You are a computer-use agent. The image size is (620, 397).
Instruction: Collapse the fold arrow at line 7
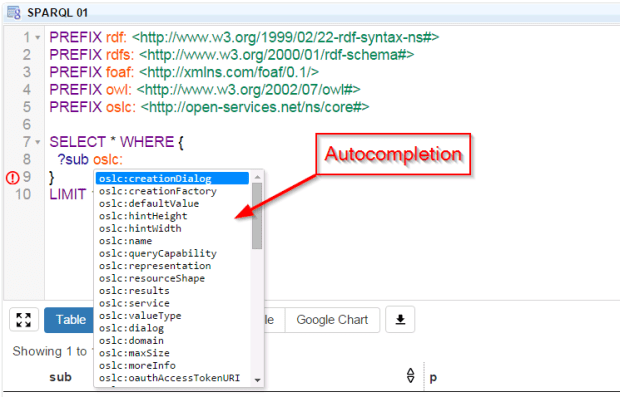click(38, 142)
